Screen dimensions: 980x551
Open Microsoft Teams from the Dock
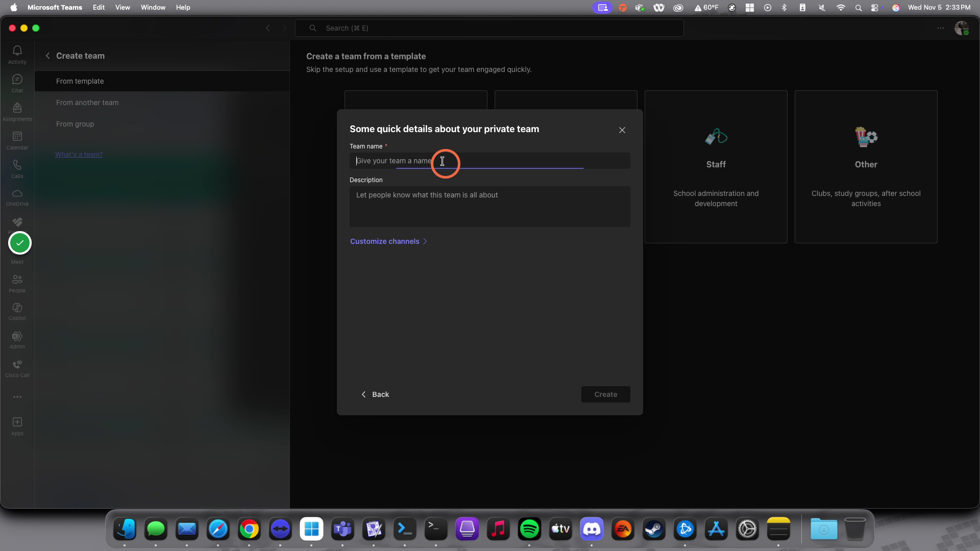342,529
